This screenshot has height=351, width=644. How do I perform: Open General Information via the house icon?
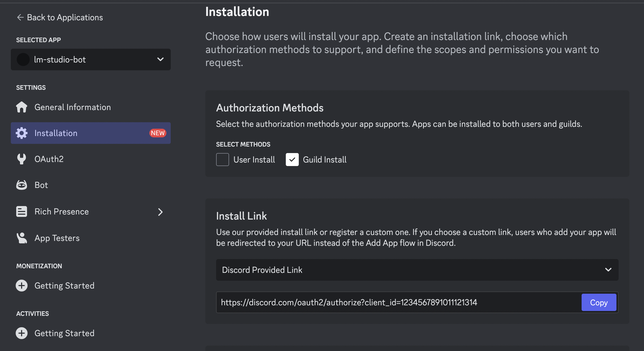(x=22, y=107)
